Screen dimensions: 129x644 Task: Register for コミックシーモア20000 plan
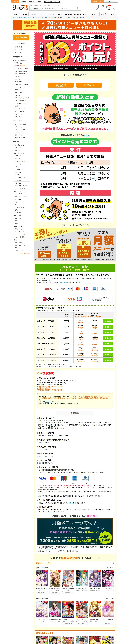pos(108,360)
